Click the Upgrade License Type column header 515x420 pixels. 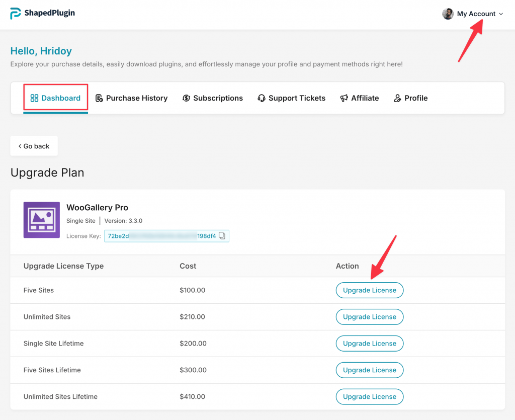coord(64,266)
